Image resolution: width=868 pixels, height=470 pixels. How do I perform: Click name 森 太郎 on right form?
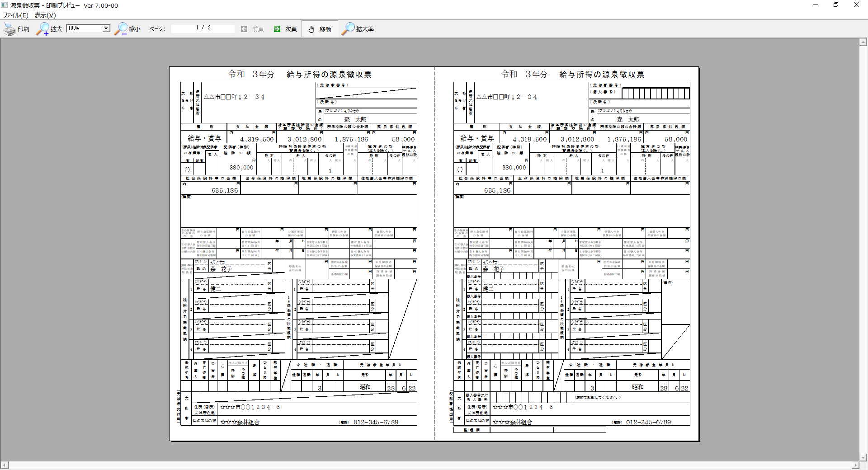(628, 119)
